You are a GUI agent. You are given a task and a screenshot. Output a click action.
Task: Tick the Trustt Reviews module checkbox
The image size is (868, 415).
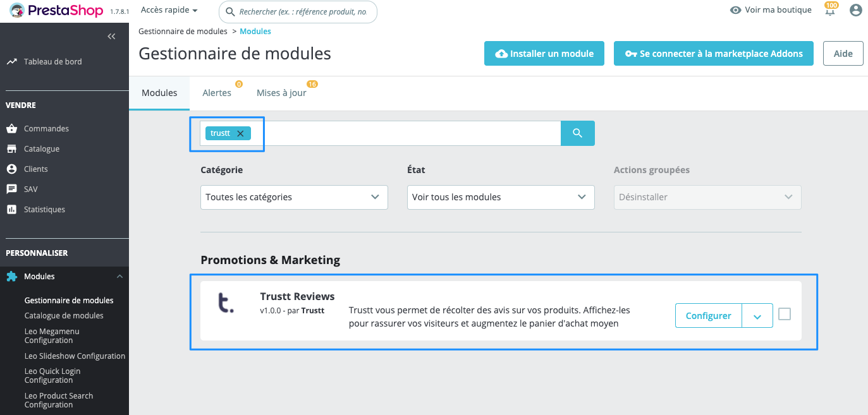point(785,314)
